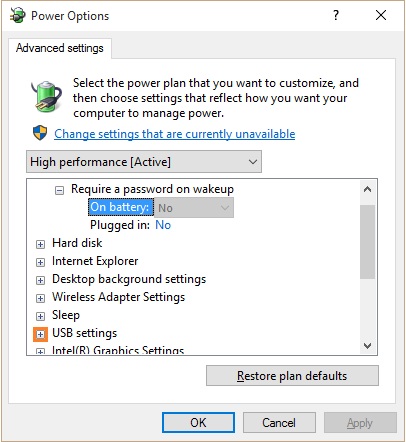Click the settings list scroll down arrow
This screenshot has width=406, height=442.
367,346
